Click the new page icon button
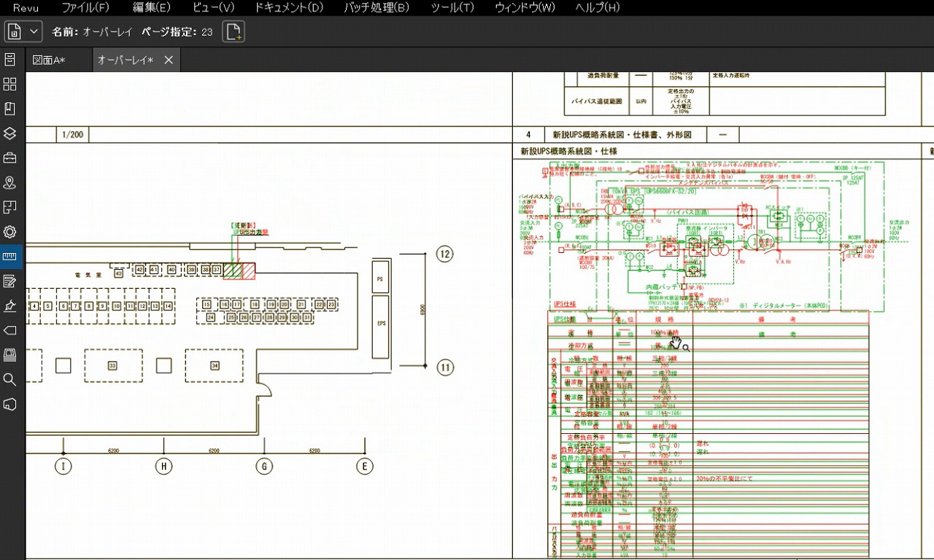 (233, 32)
